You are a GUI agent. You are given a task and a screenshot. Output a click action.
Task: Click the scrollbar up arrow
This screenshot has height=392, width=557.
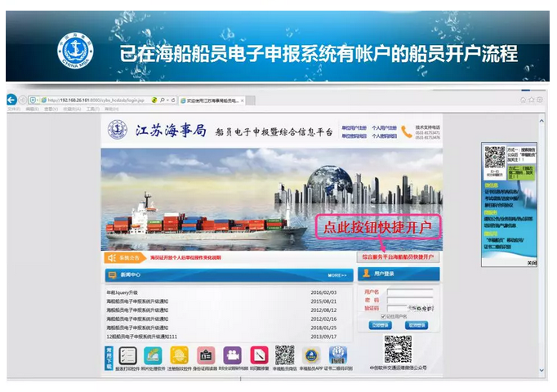tap(541, 121)
